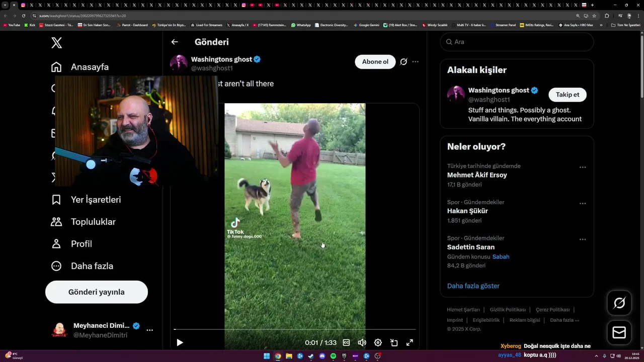Open the Washingtons ghost post author name
644x362 pixels.
point(221,59)
